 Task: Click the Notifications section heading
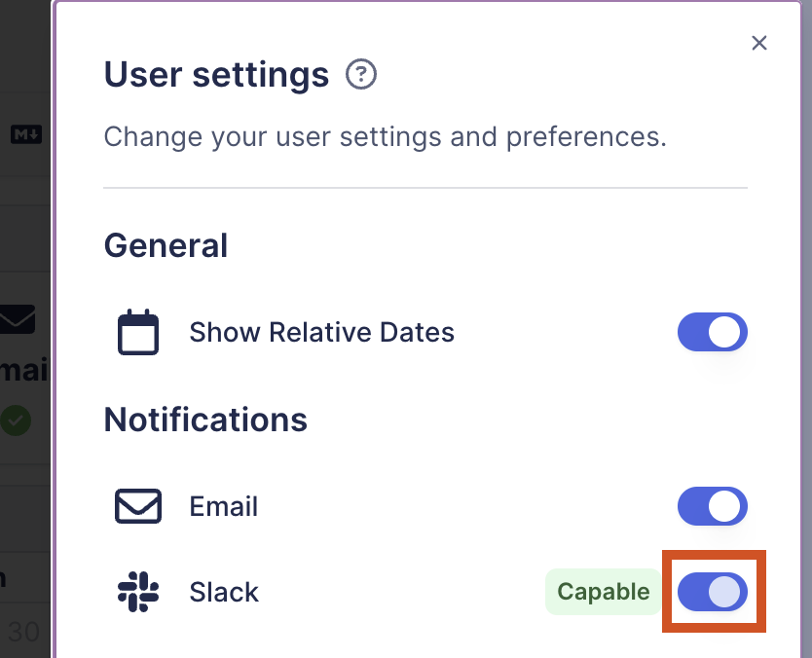tap(205, 420)
